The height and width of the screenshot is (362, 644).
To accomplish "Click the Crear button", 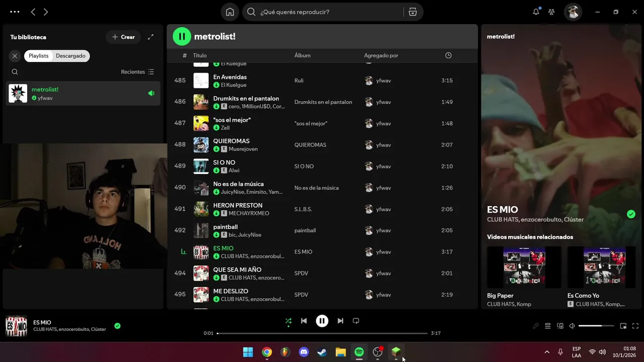I will pyautogui.click(x=123, y=37).
